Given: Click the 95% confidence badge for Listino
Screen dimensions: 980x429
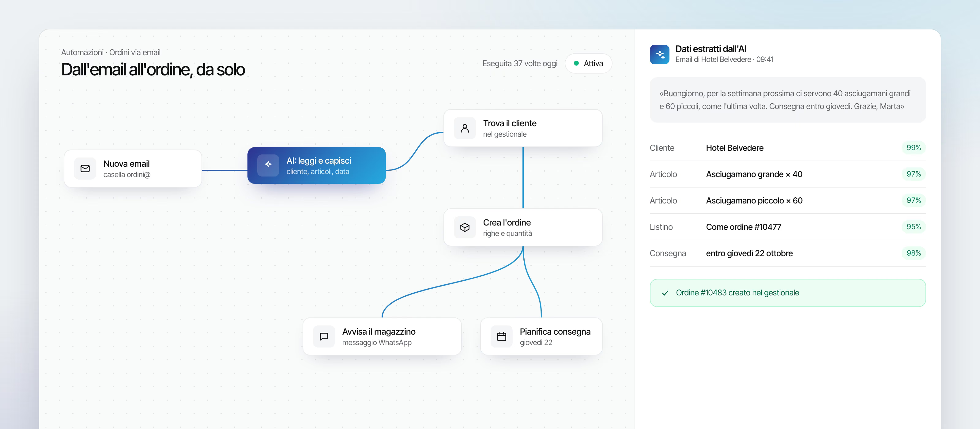Looking at the screenshot, I should [x=914, y=226].
